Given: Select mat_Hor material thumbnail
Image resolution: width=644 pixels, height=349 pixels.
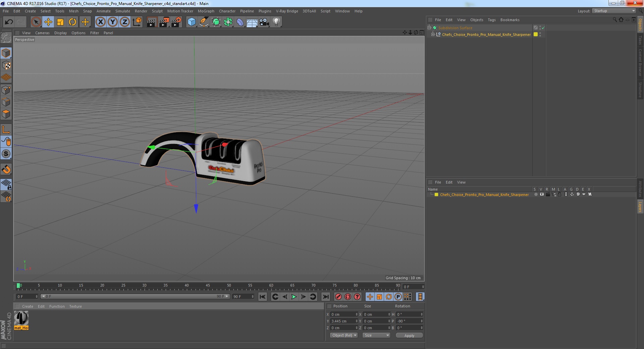Looking at the screenshot, I should pos(21,320).
